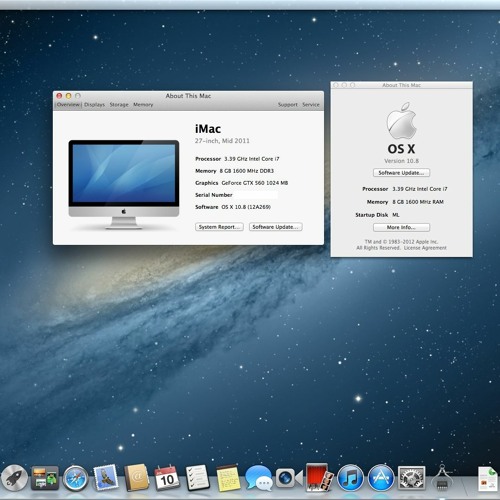Image resolution: width=500 pixels, height=500 pixels.
Task: Click '8 GB 1600 MHz RAM' in OS X window
Action: [x=418, y=202]
